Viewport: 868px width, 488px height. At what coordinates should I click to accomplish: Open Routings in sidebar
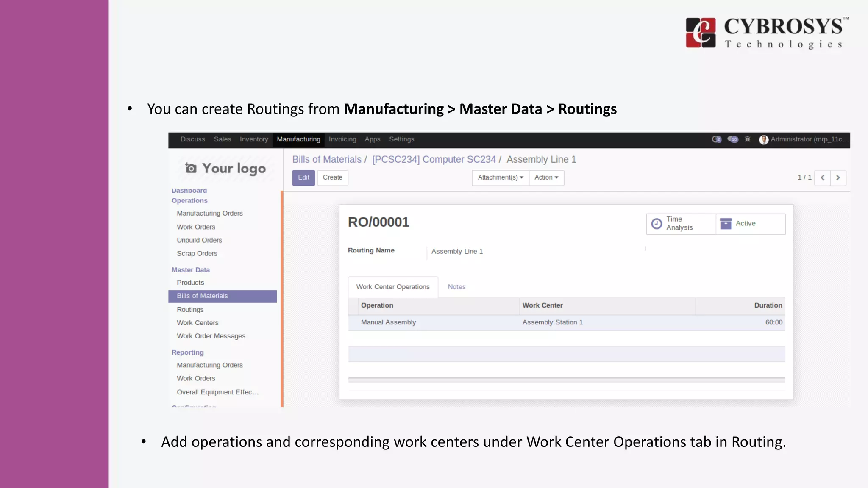pyautogui.click(x=190, y=310)
